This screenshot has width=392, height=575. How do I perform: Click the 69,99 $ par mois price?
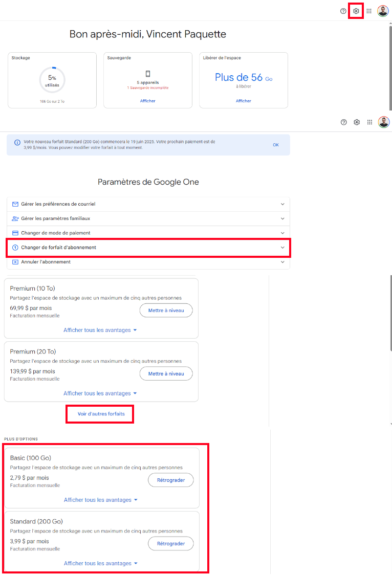31,308
